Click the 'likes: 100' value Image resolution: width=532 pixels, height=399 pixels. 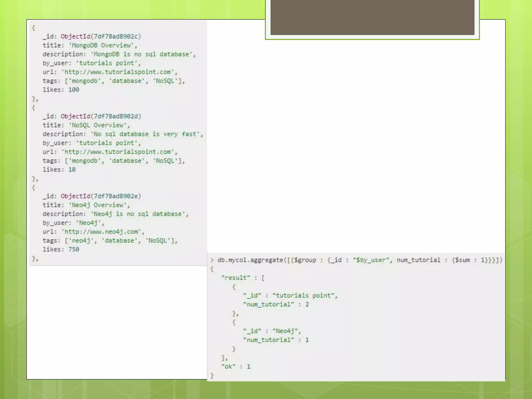[x=74, y=90]
